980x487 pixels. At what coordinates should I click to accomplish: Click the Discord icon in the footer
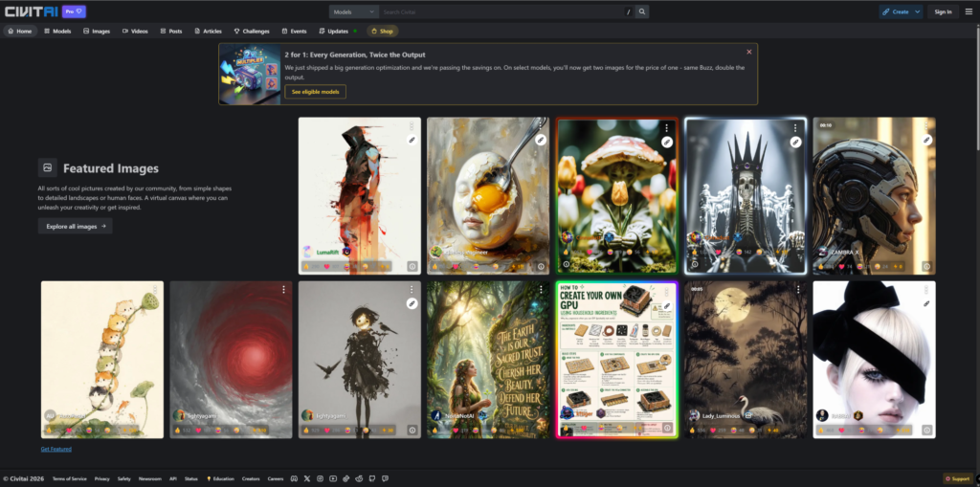294,479
